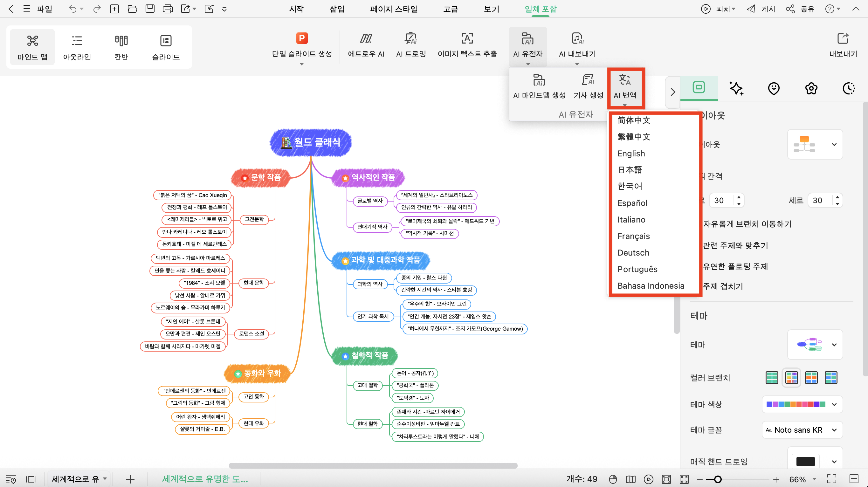Image resolution: width=868 pixels, height=487 pixels.
Task: Save the document with the save icon
Action: pos(150,9)
